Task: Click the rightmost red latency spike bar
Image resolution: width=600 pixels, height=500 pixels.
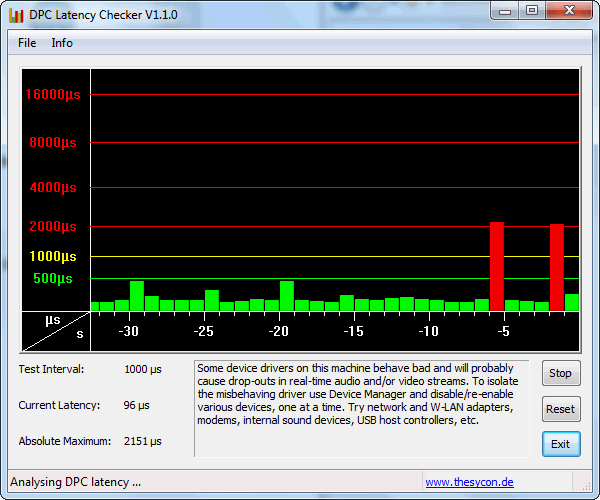Action: pyautogui.click(x=557, y=267)
